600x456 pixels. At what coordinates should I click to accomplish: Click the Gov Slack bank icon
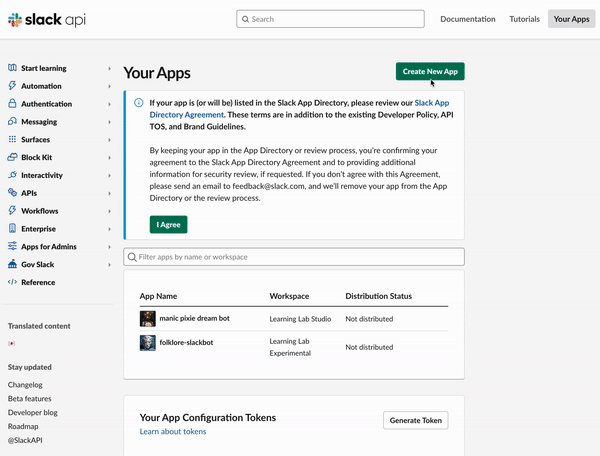12,265
